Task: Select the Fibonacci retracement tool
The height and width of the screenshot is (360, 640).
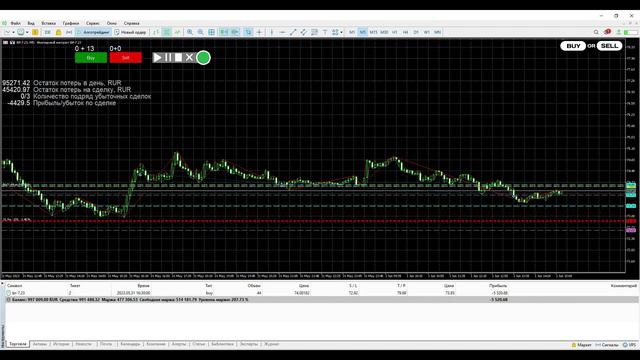Action: click(x=314, y=32)
